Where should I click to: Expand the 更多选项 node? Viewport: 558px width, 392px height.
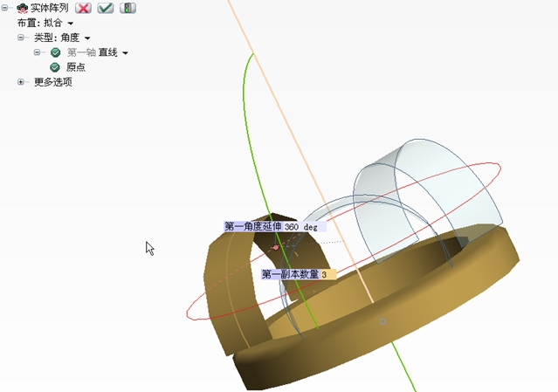click(21, 82)
